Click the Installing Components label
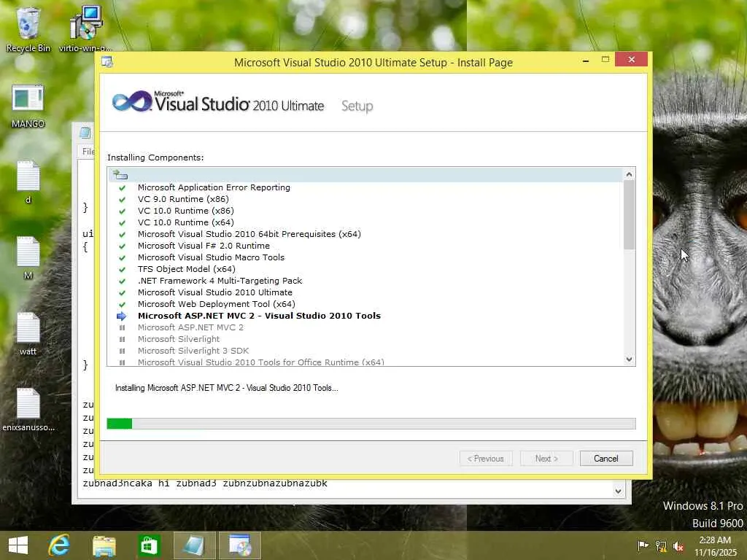This screenshot has width=747, height=560. click(x=155, y=157)
